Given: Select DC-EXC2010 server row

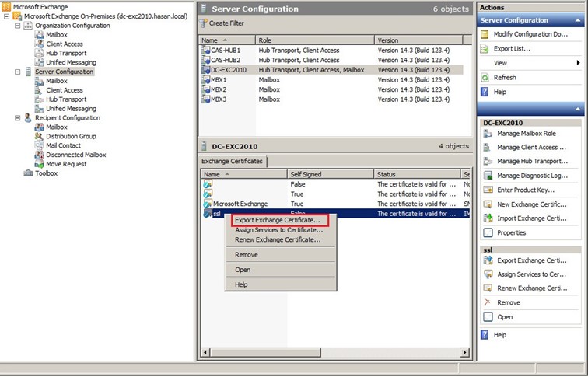Looking at the screenshot, I should 331,70.
